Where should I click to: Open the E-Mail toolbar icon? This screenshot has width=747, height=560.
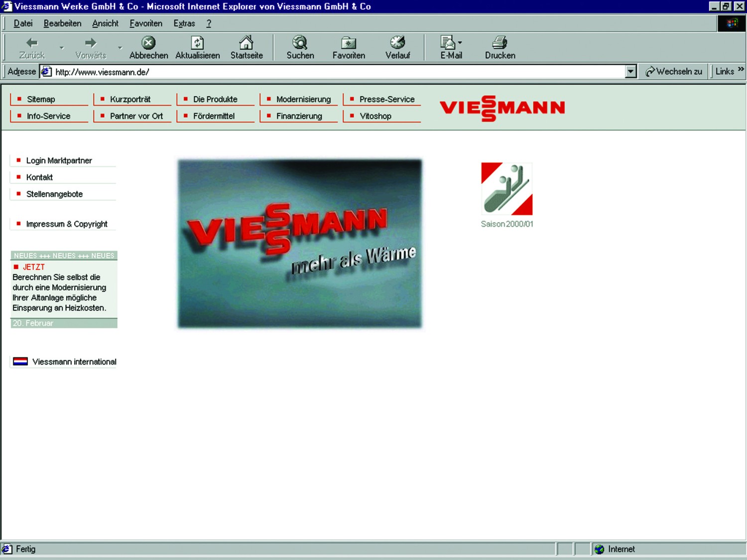(448, 43)
